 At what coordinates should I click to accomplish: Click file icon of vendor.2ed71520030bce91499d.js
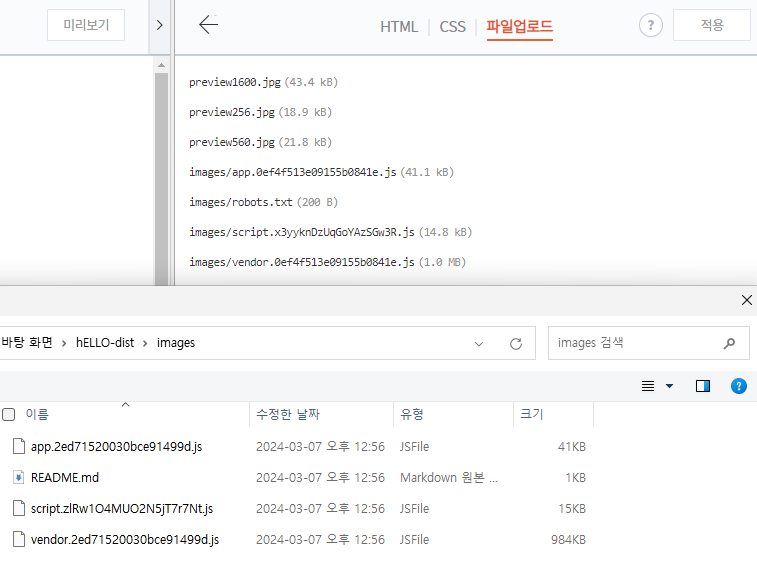19,539
